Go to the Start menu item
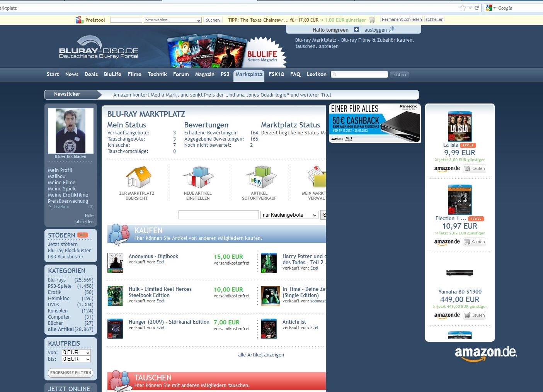543x392 pixels. [x=53, y=74]
